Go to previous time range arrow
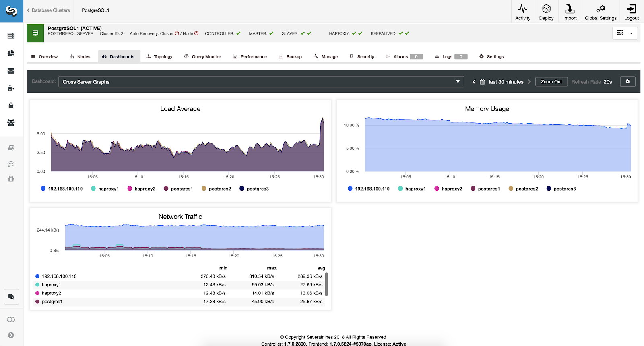 click(x=474, y=82)
